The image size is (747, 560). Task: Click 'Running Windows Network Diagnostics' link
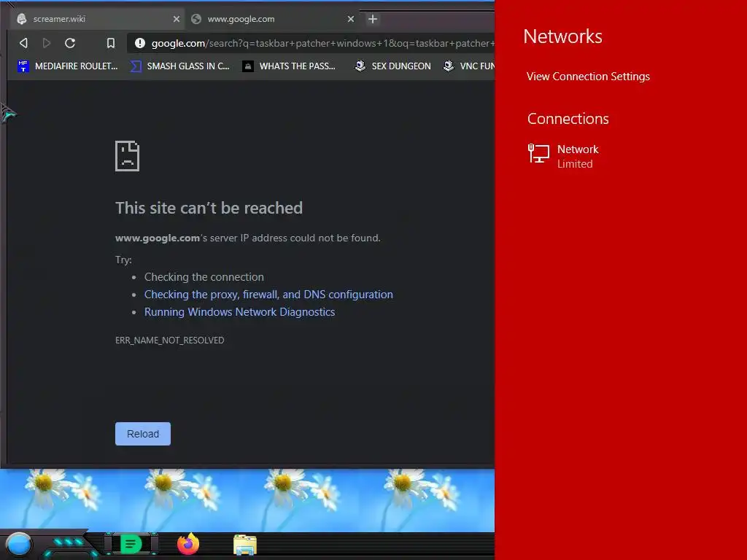[239, 312]
